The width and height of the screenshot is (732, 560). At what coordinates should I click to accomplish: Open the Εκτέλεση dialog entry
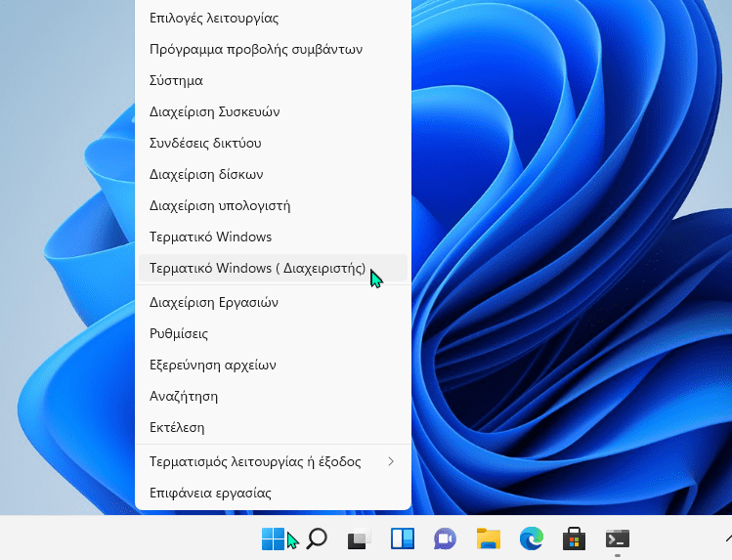273,427
